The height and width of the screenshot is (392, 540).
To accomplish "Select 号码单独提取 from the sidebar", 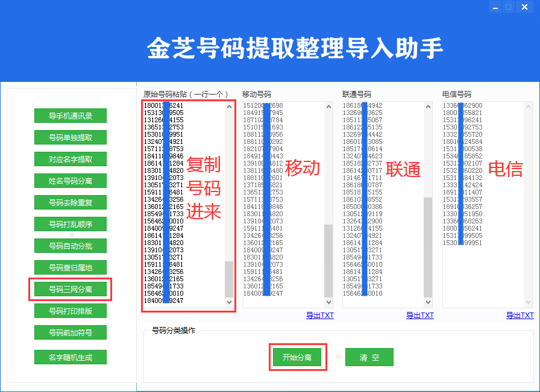I will [x=71, y=137].
